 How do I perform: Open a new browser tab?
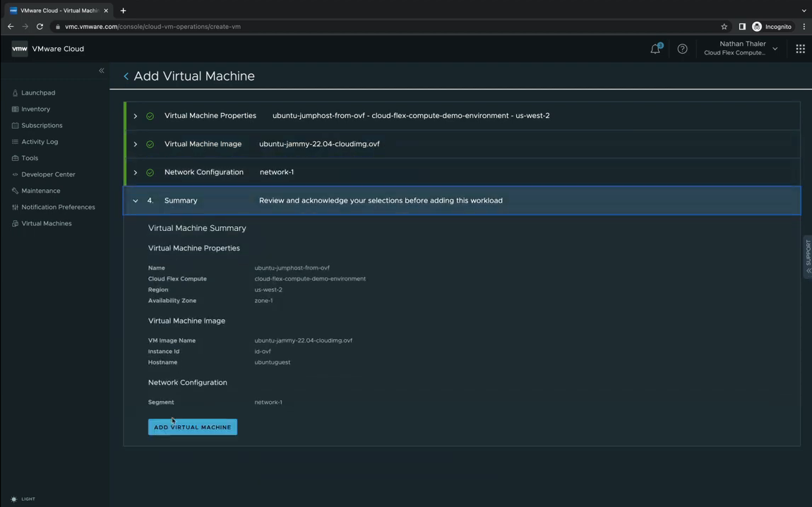[124, 11]
